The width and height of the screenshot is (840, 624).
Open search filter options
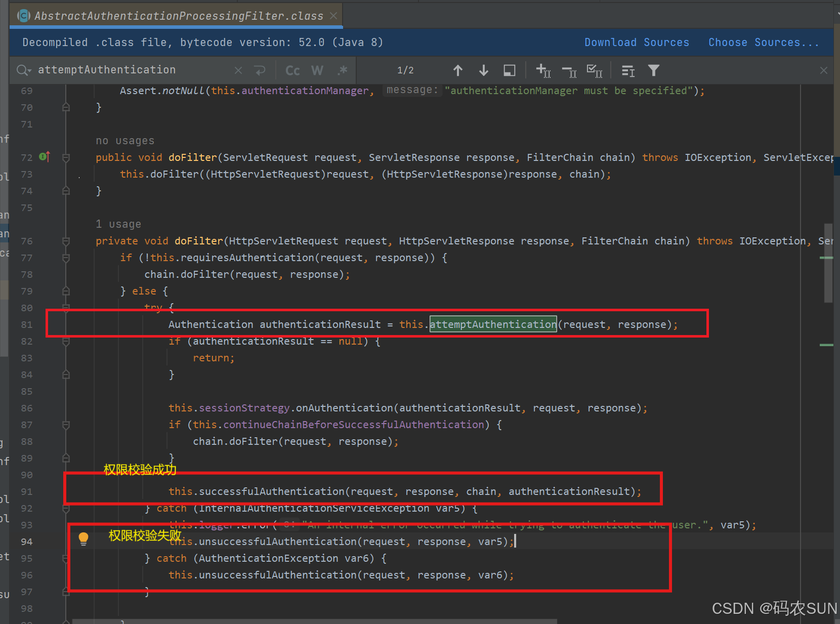click(654, 70)
